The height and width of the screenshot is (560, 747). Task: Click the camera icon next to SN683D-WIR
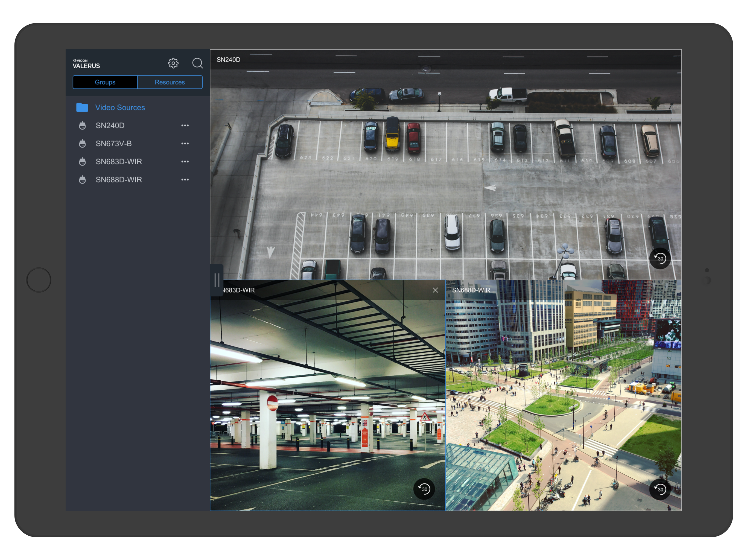(82, 162)
